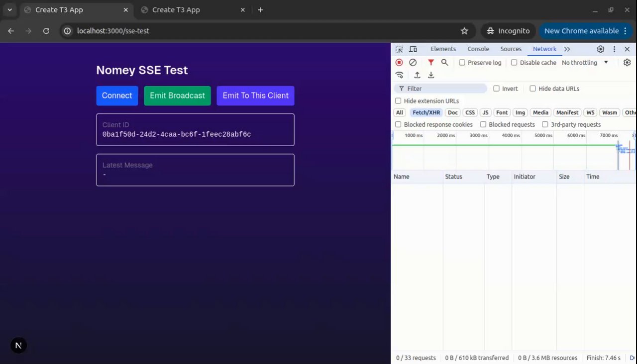Select the All request type filter
The width and height of the screenshot is (637, 364).
click(400, 113)
